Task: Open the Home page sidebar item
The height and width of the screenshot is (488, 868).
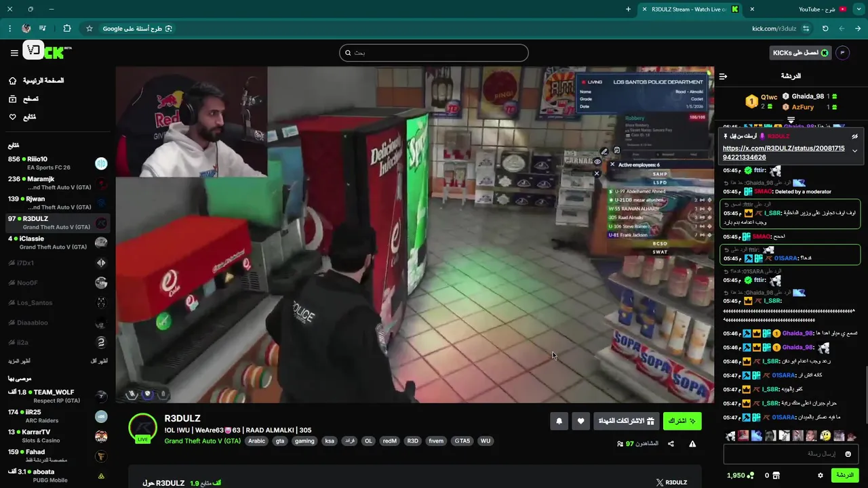Action: click(x=36, y=81)
